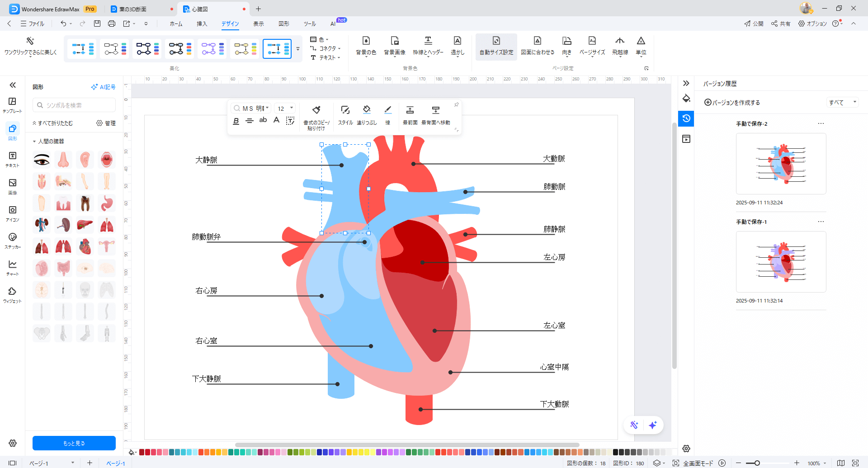Toggle bold in floating text toolbar
Screen dimensions: 868x468
(236, 121)
